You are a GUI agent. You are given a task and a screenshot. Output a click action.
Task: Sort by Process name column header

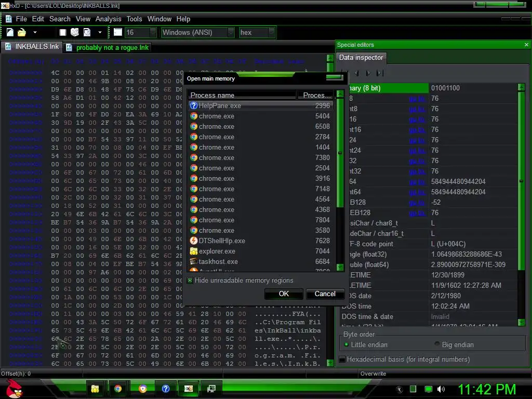point(242,95)
